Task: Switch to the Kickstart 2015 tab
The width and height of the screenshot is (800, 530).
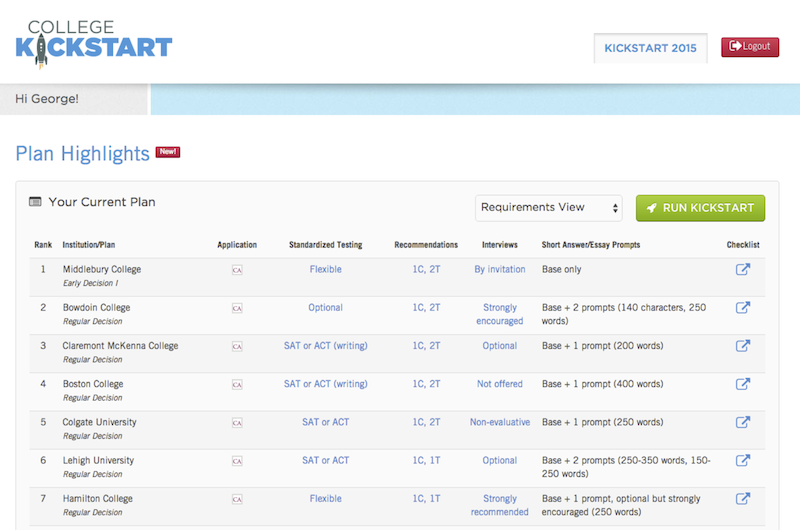Action: tap(651, 48)
